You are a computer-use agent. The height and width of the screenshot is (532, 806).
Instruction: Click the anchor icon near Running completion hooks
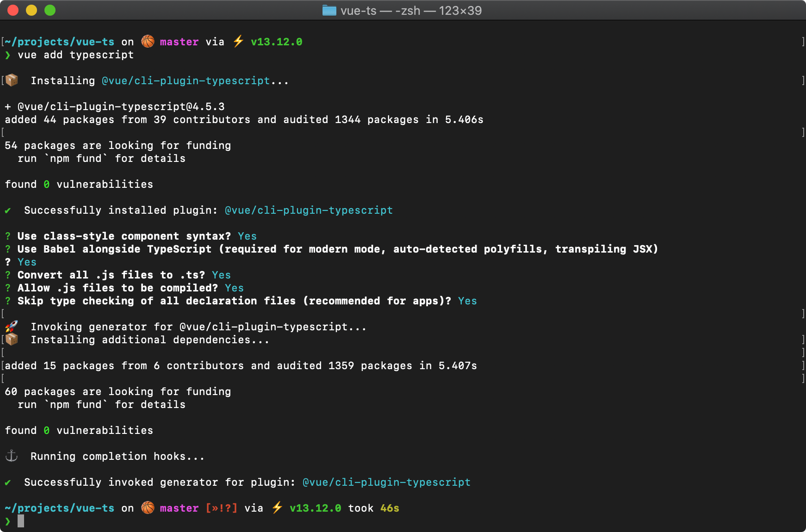coord(11,456)
